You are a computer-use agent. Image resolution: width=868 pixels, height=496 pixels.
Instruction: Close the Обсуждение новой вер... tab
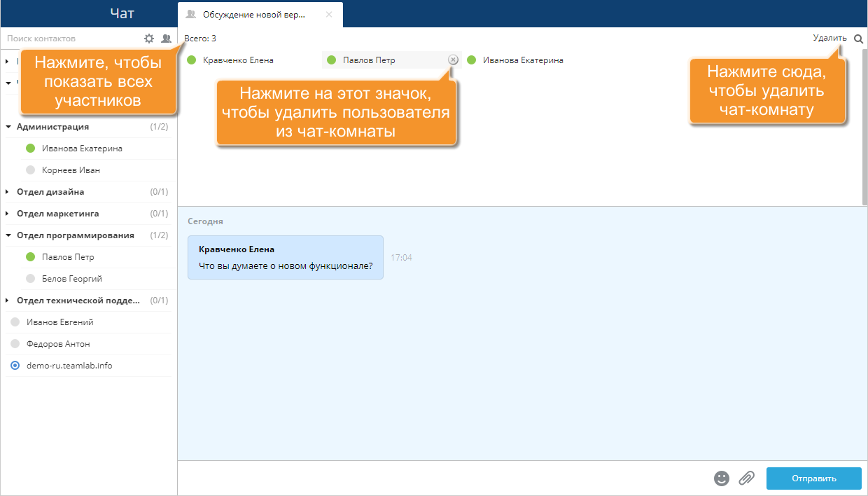(x=329, y=14)
